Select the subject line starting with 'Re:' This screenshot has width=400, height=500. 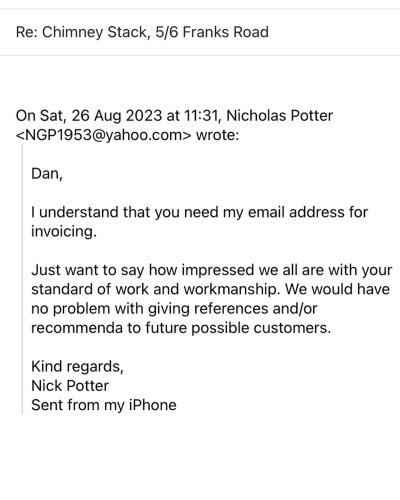coord(142,32)
